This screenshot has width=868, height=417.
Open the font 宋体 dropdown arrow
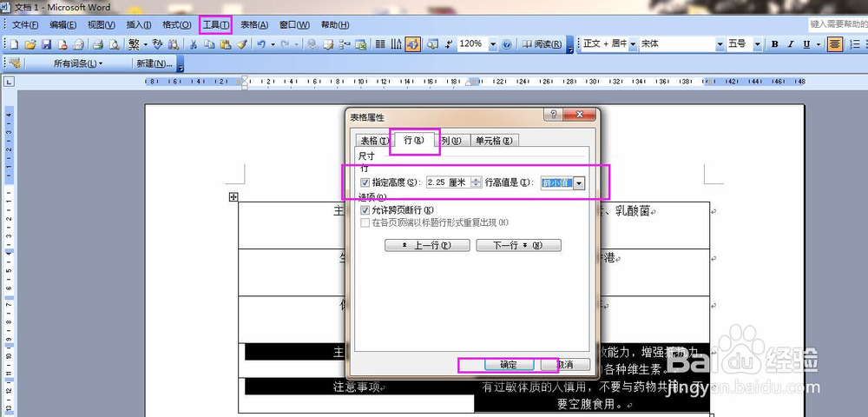click(720, 44)
